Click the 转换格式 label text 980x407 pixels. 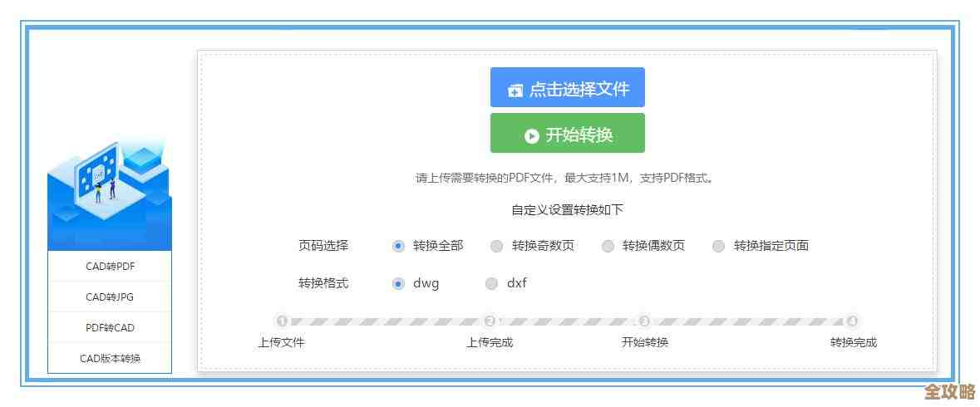tap(323, 283)
